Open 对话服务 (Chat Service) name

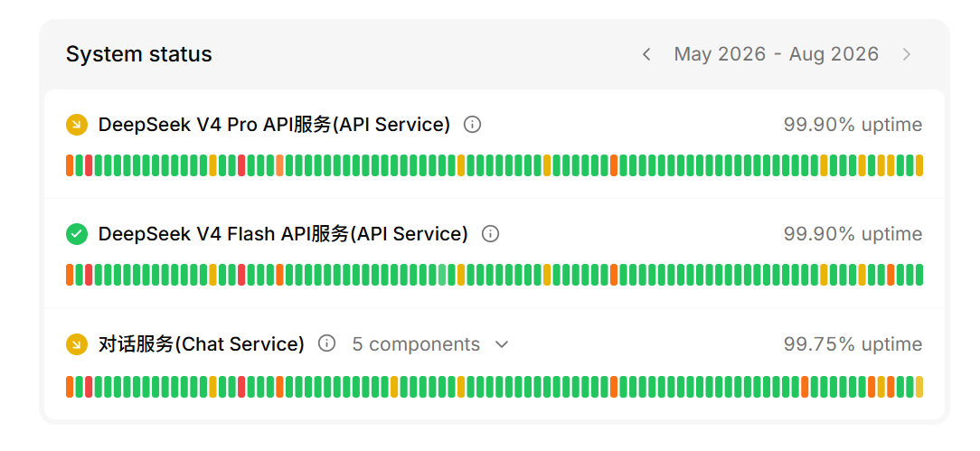click(202, 344)
